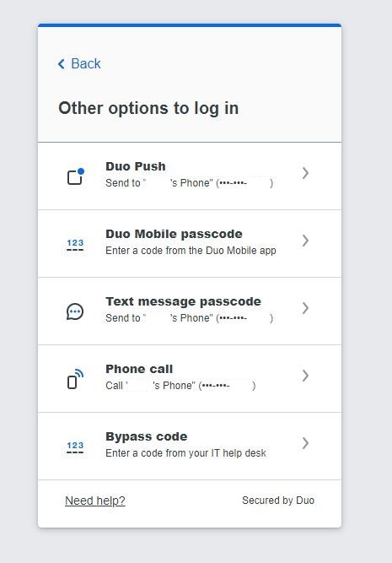The height and width of the screenshot is (563, 392).
Task: Click the Back arrow chevron icon
Action: point(62,64)
